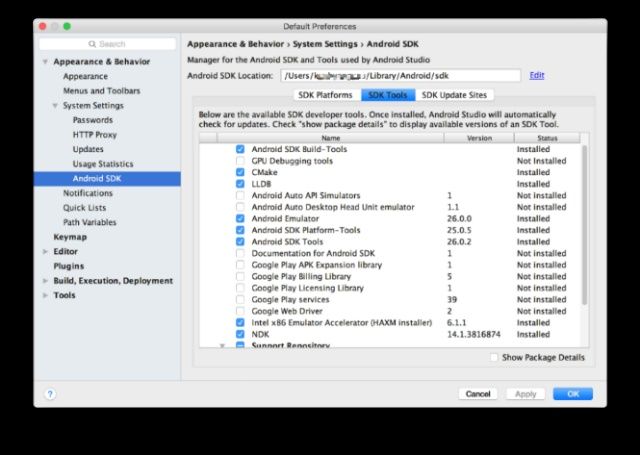640x455 pixels.
Task: Focus the preferences search field
Action: click(x=107, y=44)
